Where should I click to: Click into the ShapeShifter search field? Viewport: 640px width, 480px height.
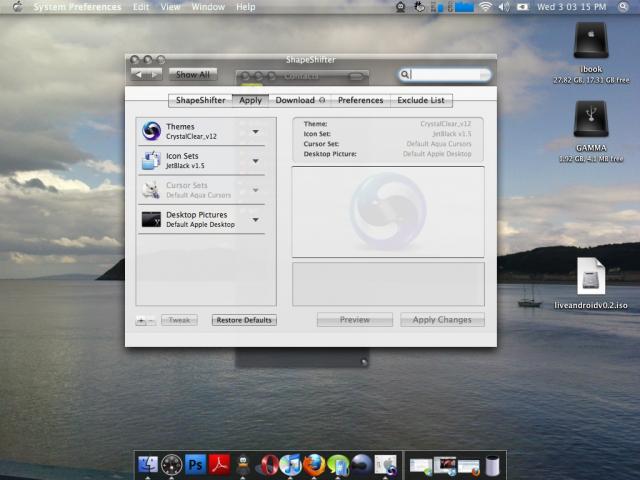coord(445,74)
